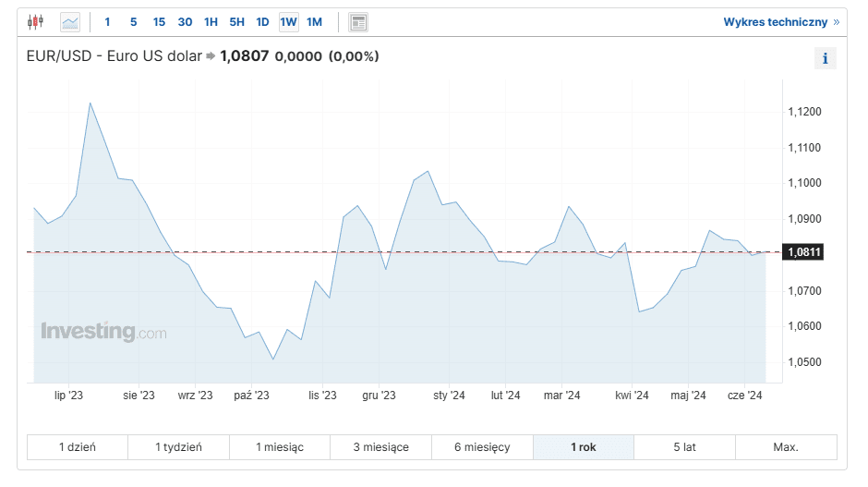Viewport: 868px width, 487px height.
Task: Click the info icon on the right
Action: [825, 58]
